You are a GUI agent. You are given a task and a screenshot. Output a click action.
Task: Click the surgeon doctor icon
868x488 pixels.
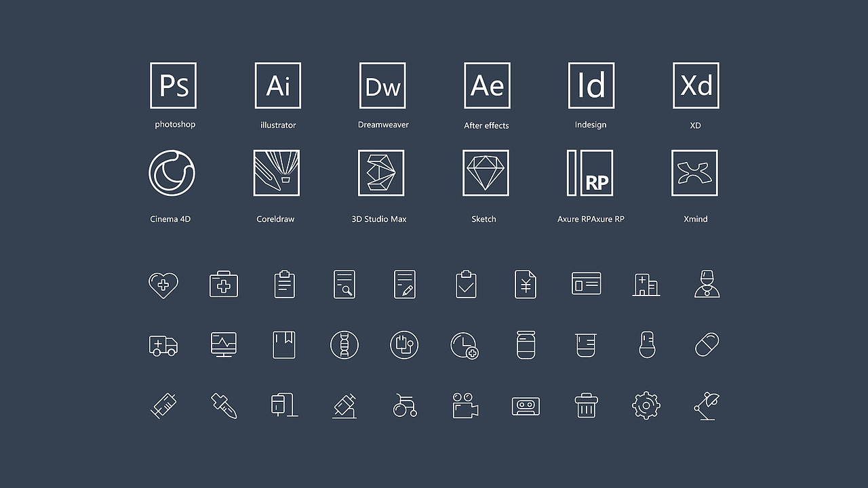point(707,285)
